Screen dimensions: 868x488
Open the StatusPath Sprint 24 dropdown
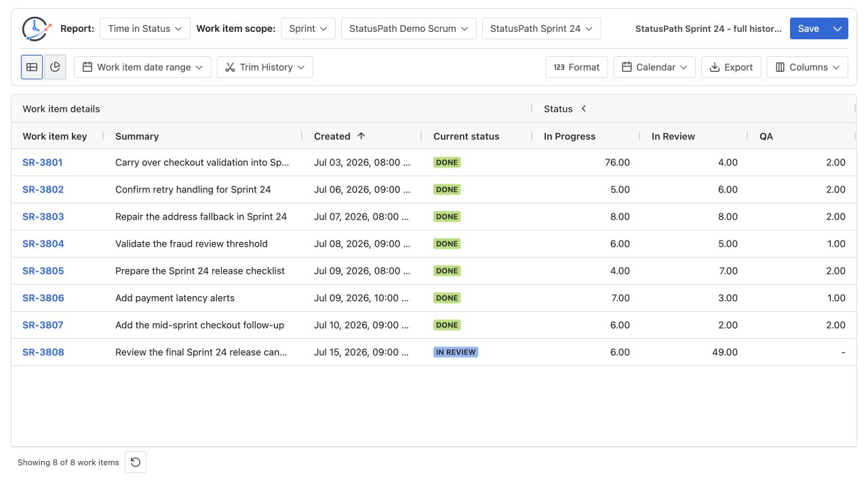click(541, 28)
